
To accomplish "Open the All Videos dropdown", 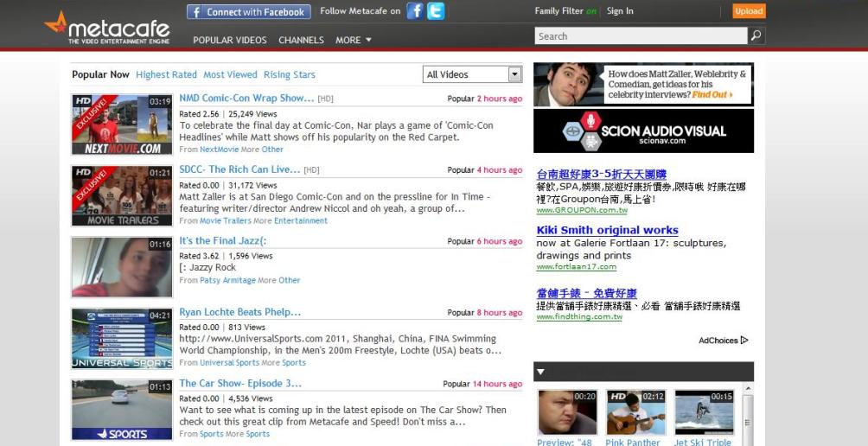I will pyautogui.click(x=472, y=74).
